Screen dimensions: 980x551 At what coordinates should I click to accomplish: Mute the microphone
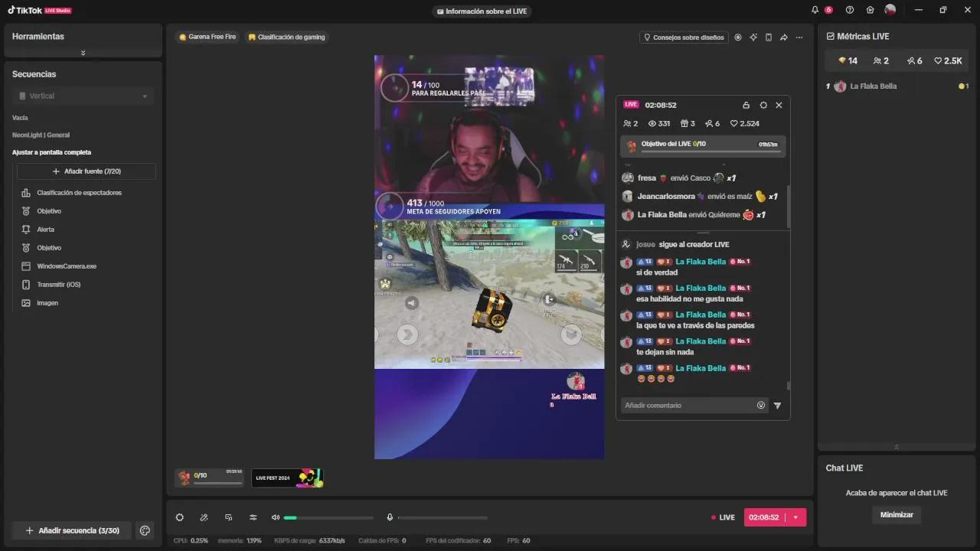tap(390, 517)
